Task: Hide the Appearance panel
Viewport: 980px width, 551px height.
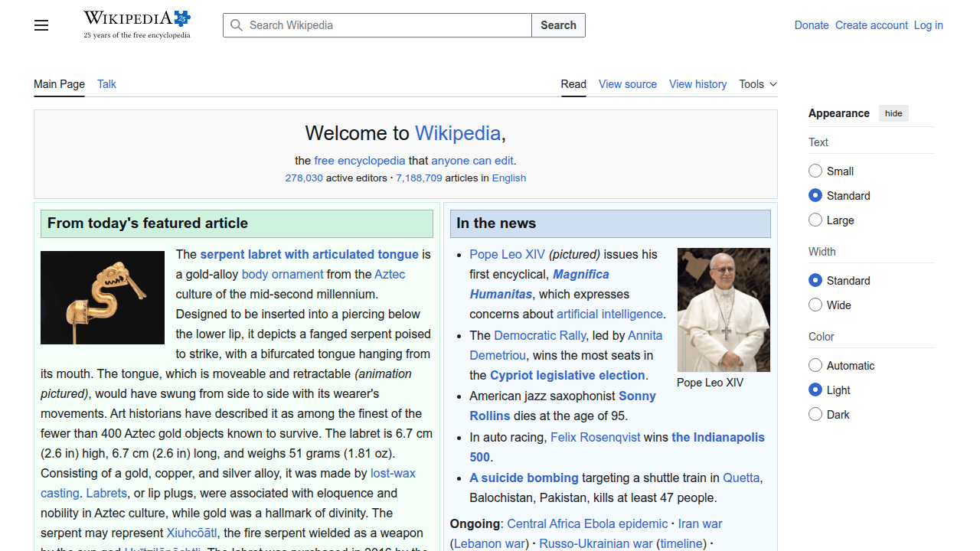Action: 893,113
